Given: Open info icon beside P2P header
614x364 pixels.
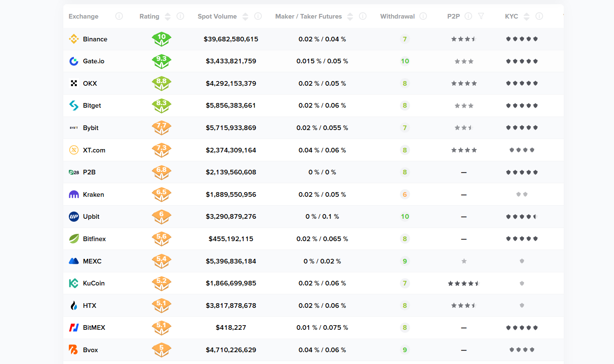Looking at the screenshot, I should tap(468, 16).
